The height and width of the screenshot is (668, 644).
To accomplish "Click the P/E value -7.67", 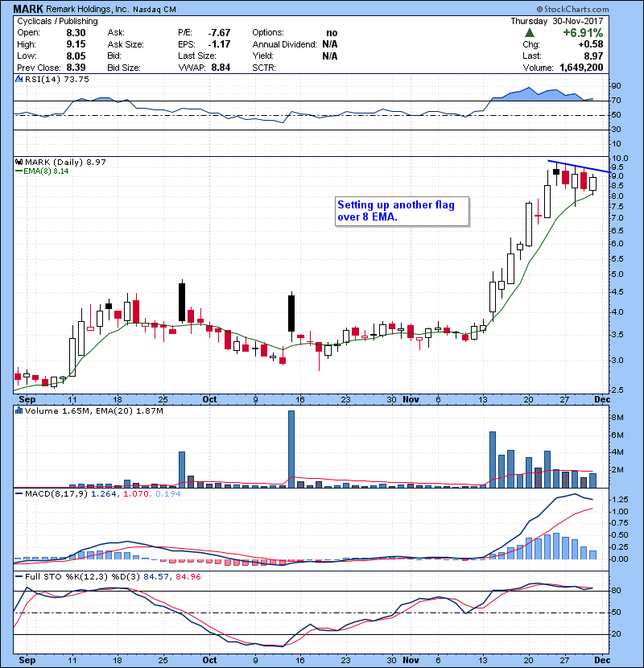I will 219,33.
